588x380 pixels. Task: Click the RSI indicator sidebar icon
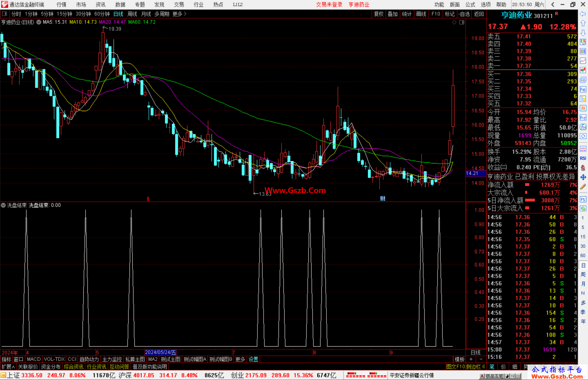click(583, 158)
